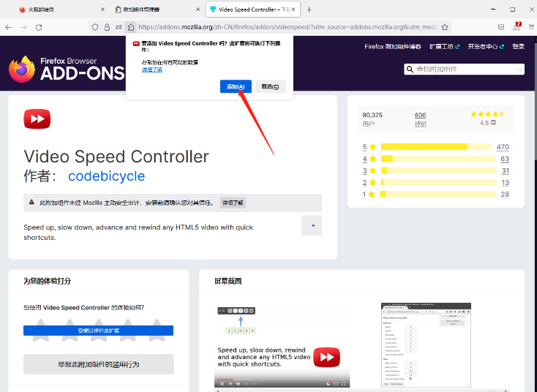This screenshot has width=537, height=392.
Task: Click the 登录 login link
Action: (518, 47)
